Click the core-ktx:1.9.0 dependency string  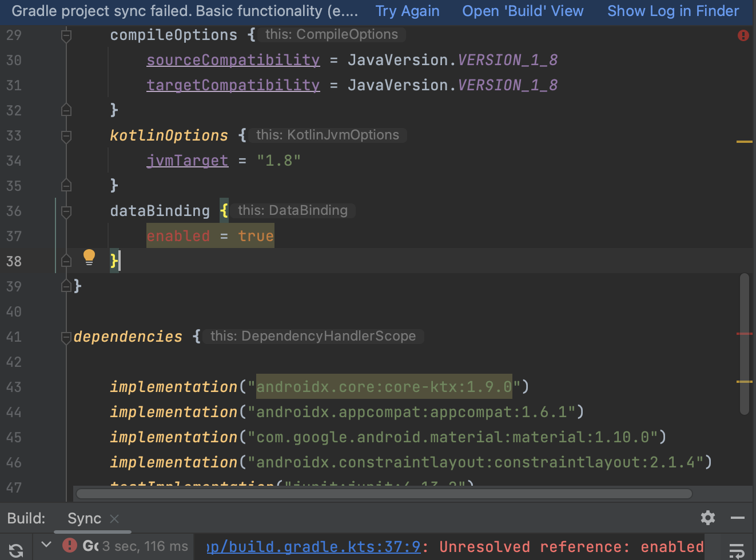tap(384, 387)
